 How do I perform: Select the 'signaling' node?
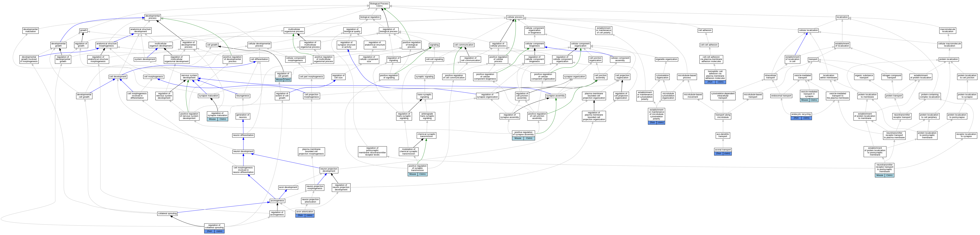(x=434, y=45)
